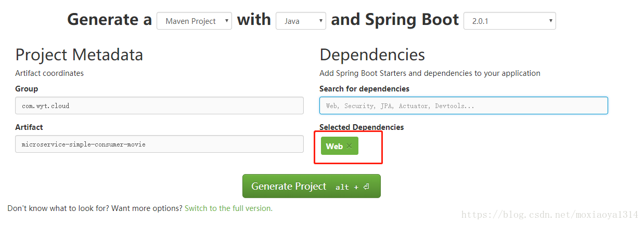Focus the Group field containing com.wyt.cloud
The image size is (644, 225).
click(x=159, y=105)
